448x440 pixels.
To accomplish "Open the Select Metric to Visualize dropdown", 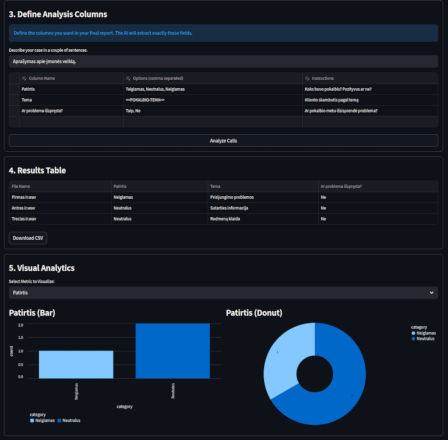I will click(x=223, y=293).
